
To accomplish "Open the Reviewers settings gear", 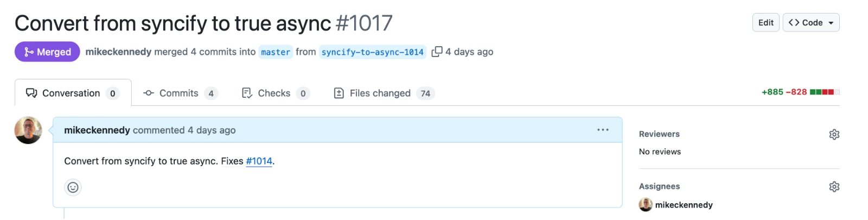I will pos(834,134).
